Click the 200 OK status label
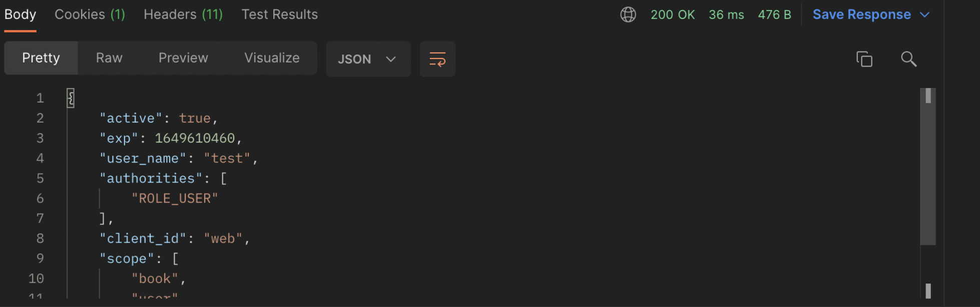The width and height of the screenshot is (980, 307). 673,15
